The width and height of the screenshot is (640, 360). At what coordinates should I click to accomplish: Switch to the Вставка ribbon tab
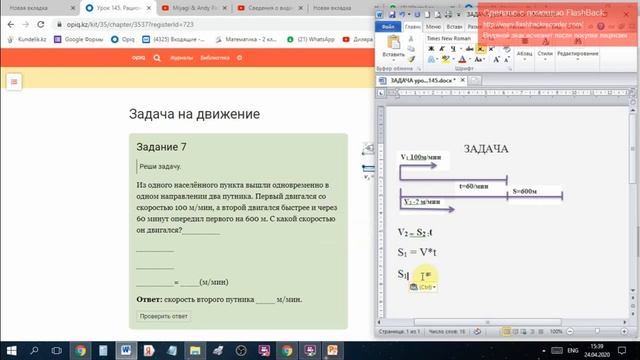[x=454, y=27]
